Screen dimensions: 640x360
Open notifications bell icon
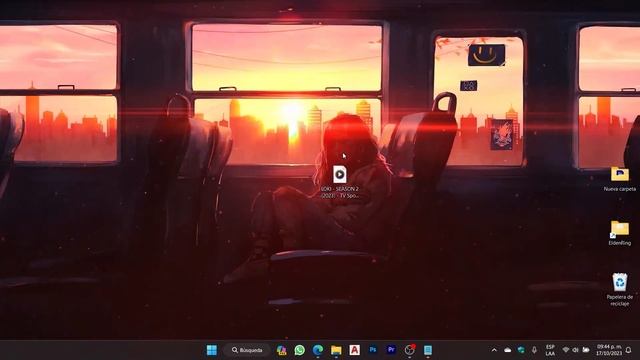629,350
